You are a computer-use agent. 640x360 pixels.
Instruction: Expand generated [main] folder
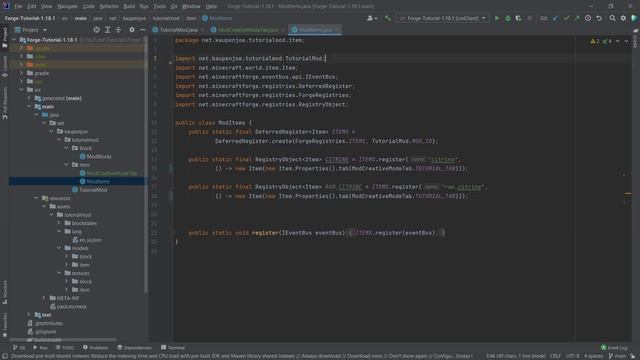coord(29,98)
